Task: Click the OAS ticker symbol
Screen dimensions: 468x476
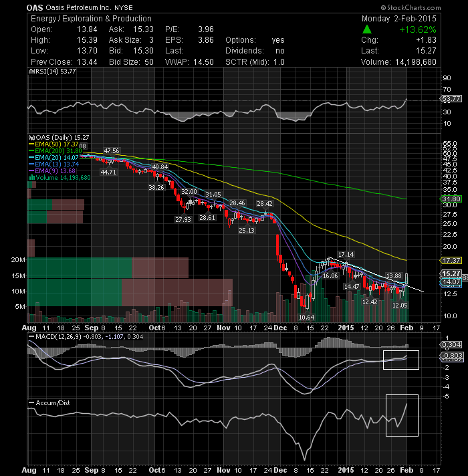Action: point(35,7)
